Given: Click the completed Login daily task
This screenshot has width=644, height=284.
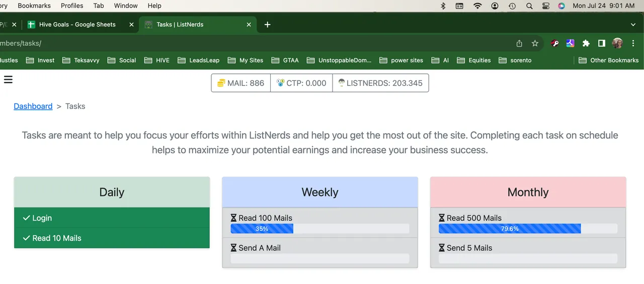Looking at the screenshot, I should pos(112,218).
